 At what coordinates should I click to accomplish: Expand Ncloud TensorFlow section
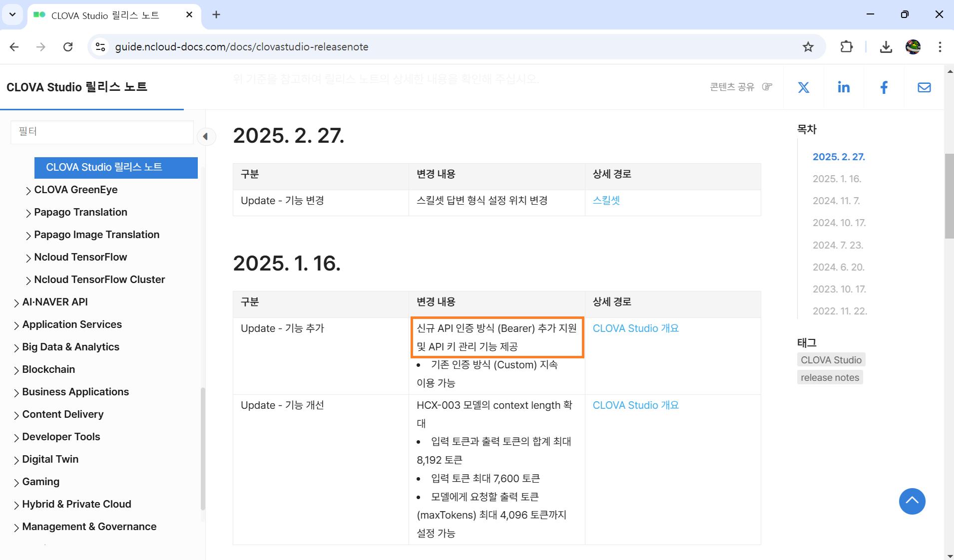(x=28, y=258)
